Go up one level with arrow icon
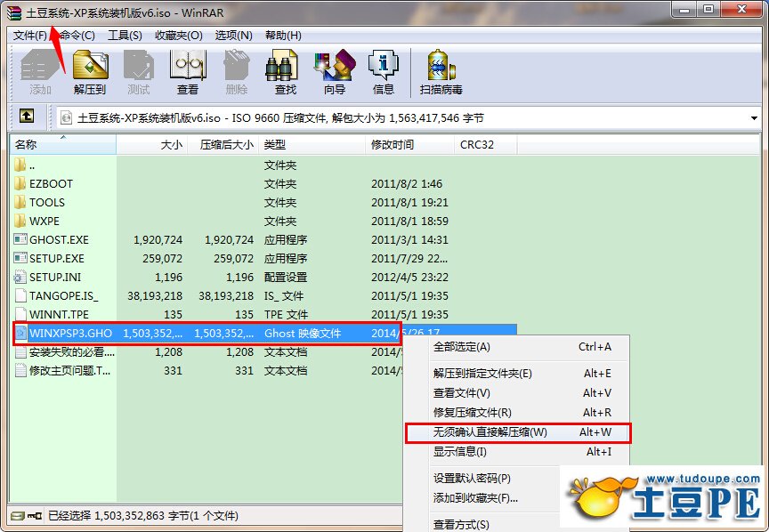The width and height of the screenshot is (769, 532). 27,117
